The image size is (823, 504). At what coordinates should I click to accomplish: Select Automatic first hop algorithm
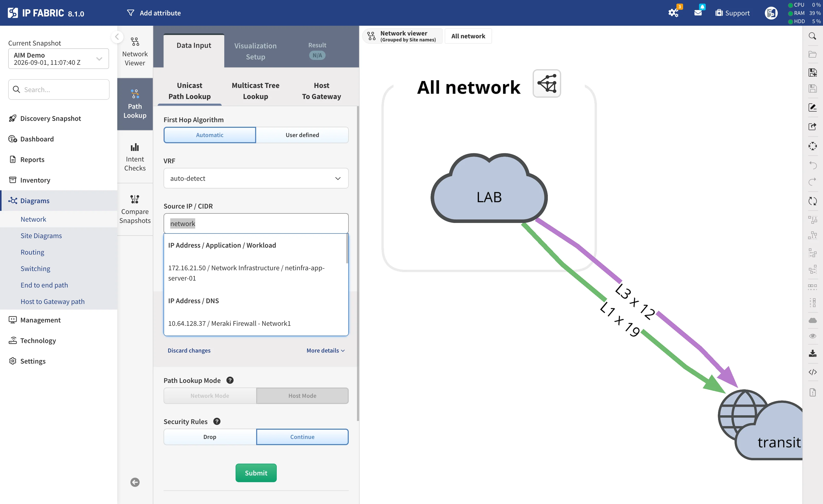tap(210, 135)
